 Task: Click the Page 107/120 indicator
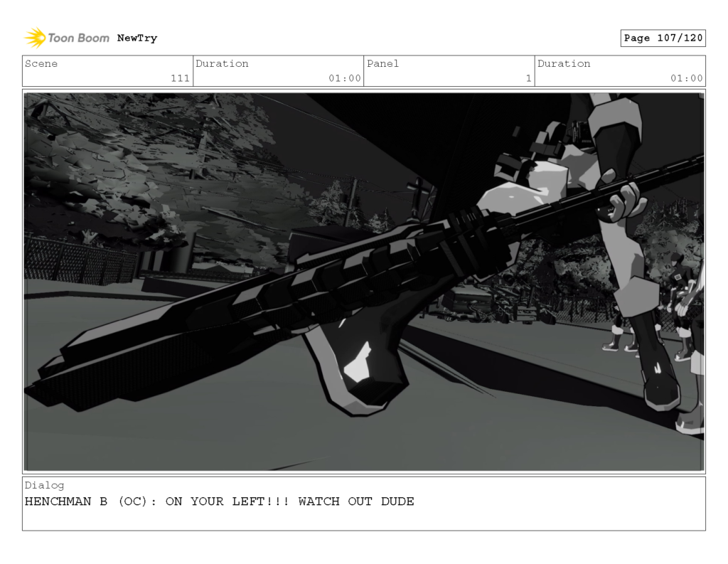tap(663, 38)
